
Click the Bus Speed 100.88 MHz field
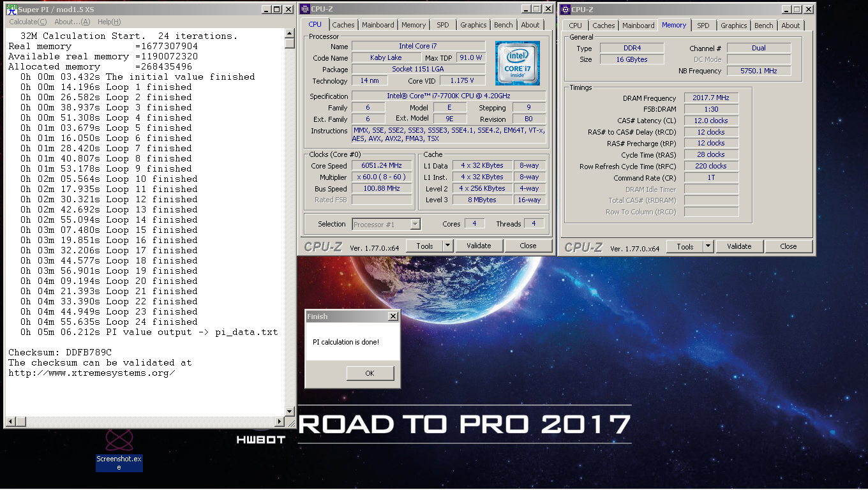[x=382, y=189]
